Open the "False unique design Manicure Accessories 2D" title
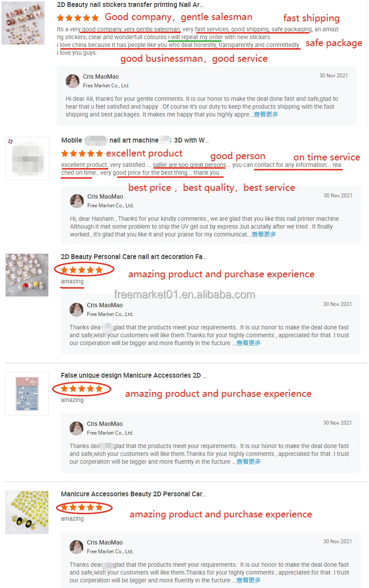Screen dimensions: 369x588 tap(134, 375)
